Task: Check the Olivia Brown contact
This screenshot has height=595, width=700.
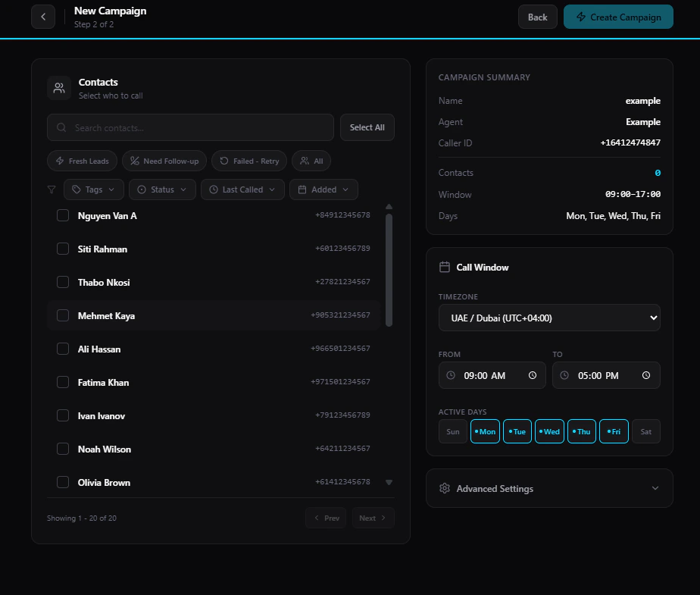Action: 63,482
